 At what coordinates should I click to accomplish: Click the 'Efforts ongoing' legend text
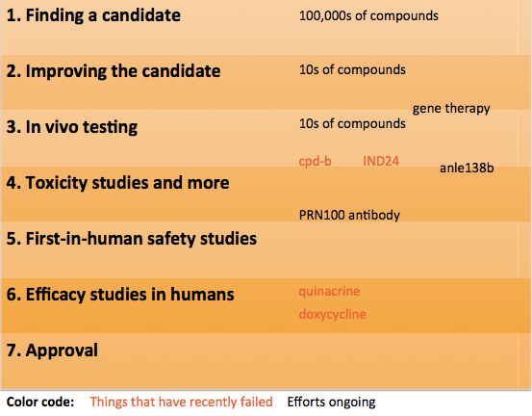[331, 403]
